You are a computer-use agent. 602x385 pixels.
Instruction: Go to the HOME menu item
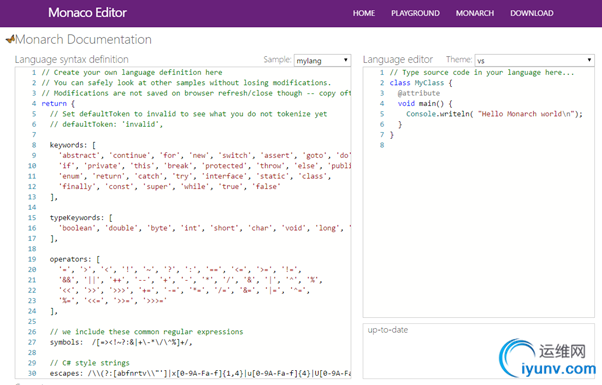pyautogui.click(x=364, y=13)
